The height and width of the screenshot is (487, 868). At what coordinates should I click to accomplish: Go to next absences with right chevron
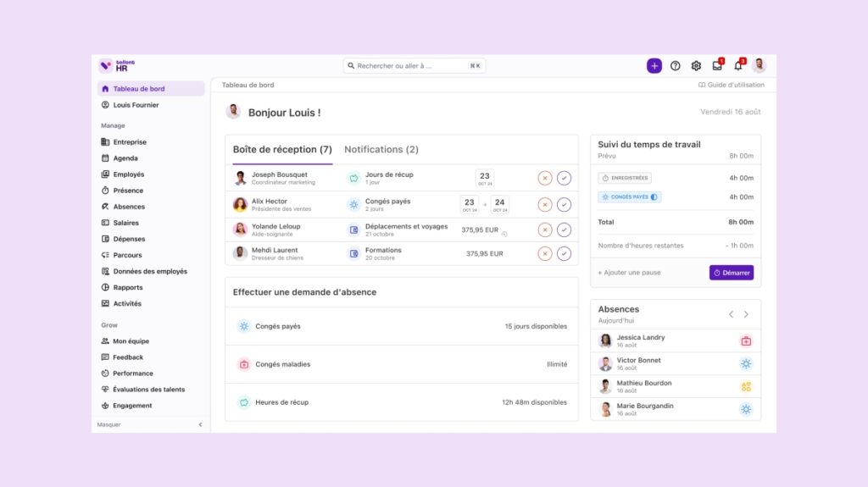[x=746, y=314]
